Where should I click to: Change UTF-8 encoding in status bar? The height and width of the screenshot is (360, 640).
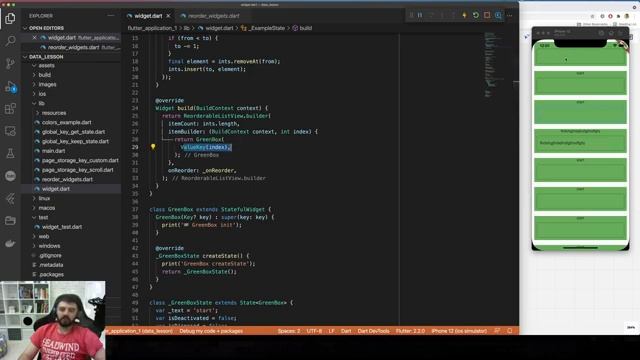click(x=314, y=331)
